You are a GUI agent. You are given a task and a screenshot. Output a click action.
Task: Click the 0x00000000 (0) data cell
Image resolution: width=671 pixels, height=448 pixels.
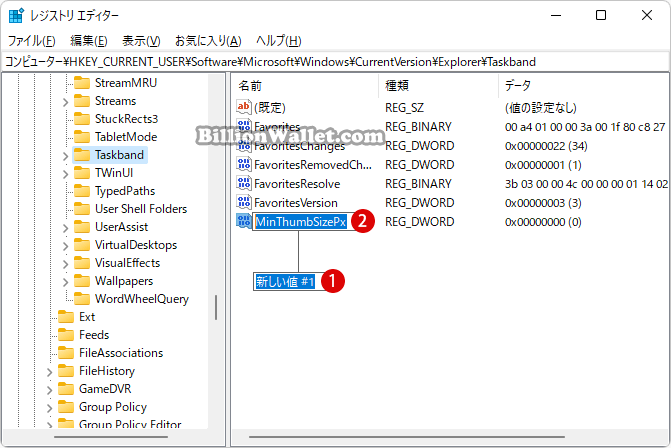[x=543, y=222]
